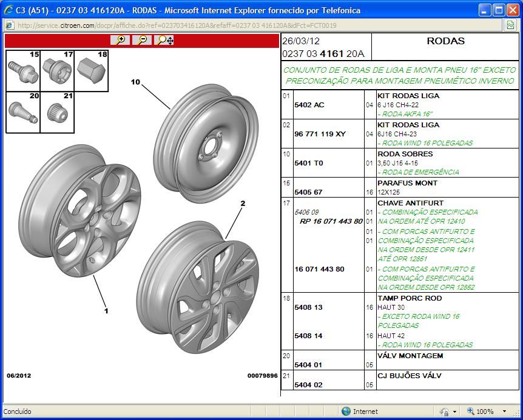
Task: Click part number 5402 AC
Action: click(x=309, y=105)
